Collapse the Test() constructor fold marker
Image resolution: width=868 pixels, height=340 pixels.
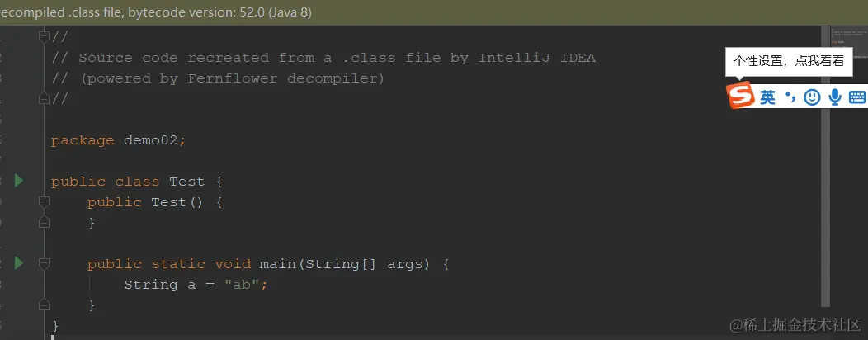[45, 202]
